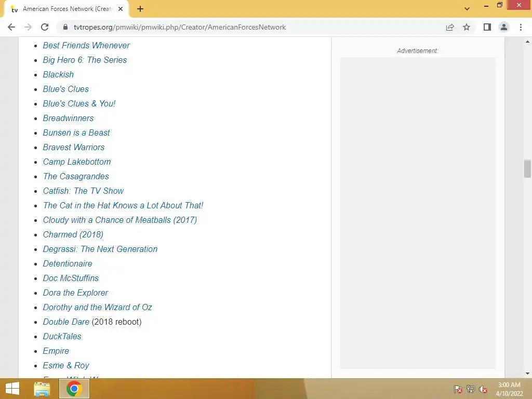Follow the Double Dare link
The image size is (532, 399).
66,322
